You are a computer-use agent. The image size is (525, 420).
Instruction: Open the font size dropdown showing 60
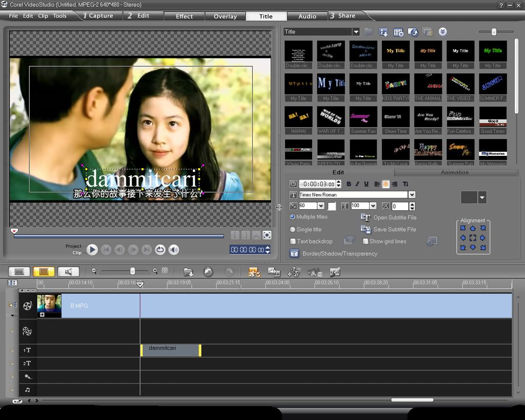point(321,206)
